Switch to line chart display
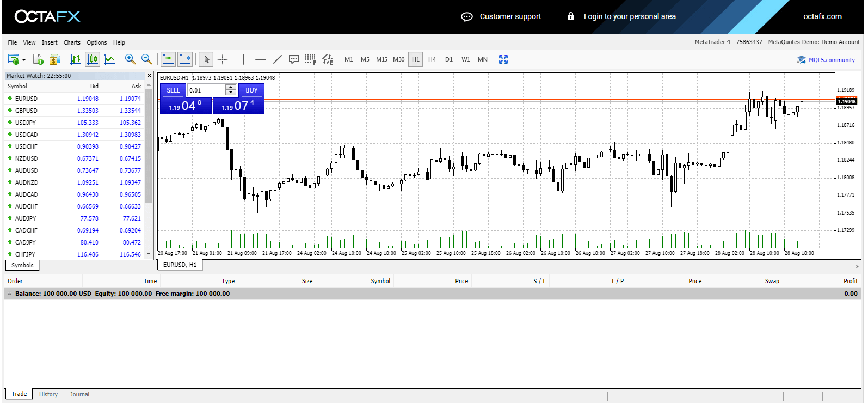The image size is (868, 403). [x=109, y=59]
